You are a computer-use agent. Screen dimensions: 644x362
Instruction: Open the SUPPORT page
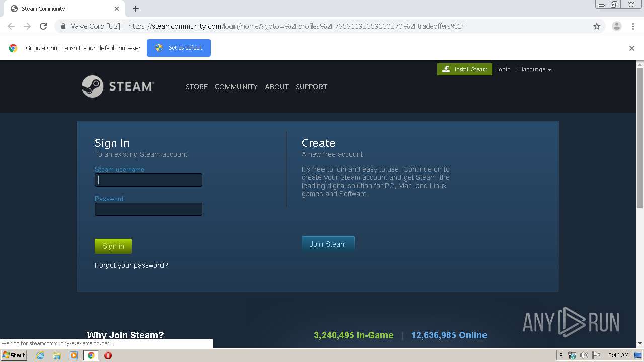(x=311, y=87)
